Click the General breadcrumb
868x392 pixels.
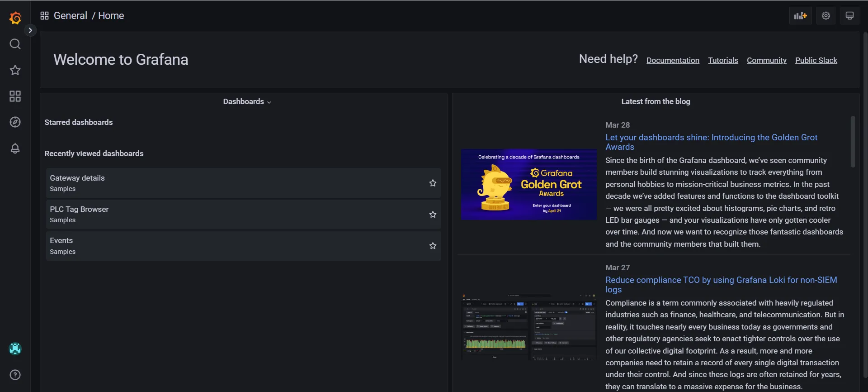coord(71,16)
